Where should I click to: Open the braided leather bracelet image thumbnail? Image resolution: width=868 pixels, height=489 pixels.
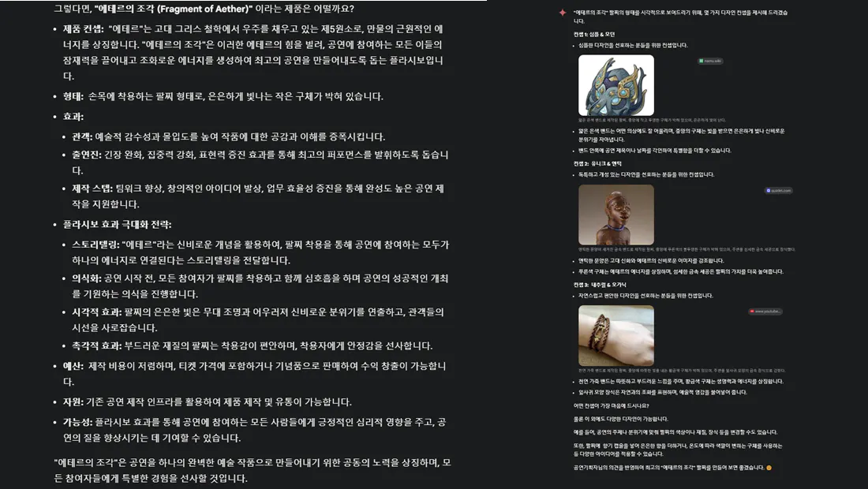tap(616, 335)
